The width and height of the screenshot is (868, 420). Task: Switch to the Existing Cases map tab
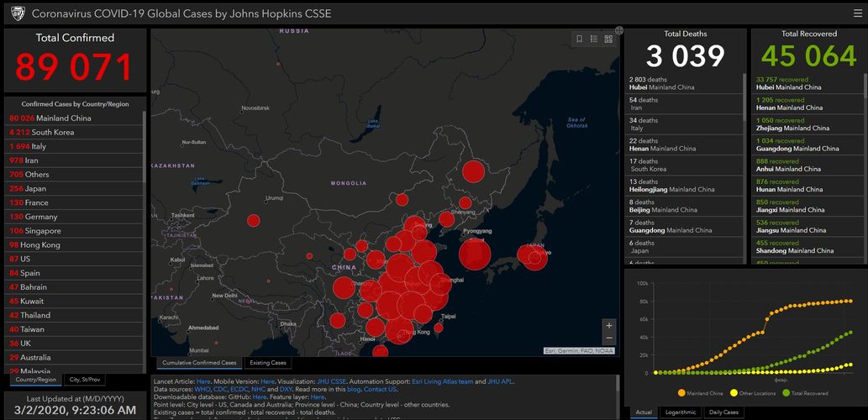(268, 363)
